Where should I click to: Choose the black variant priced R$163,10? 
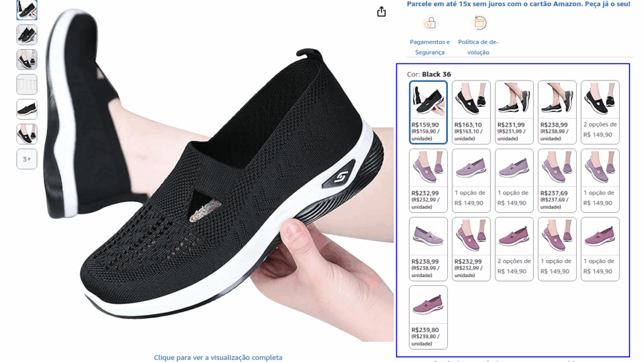[x=471, y=112]
